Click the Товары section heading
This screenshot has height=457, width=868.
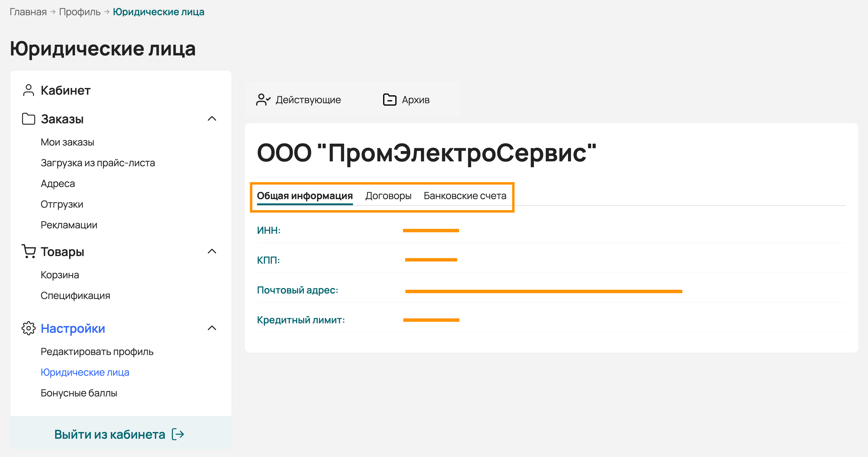[63, 251]
